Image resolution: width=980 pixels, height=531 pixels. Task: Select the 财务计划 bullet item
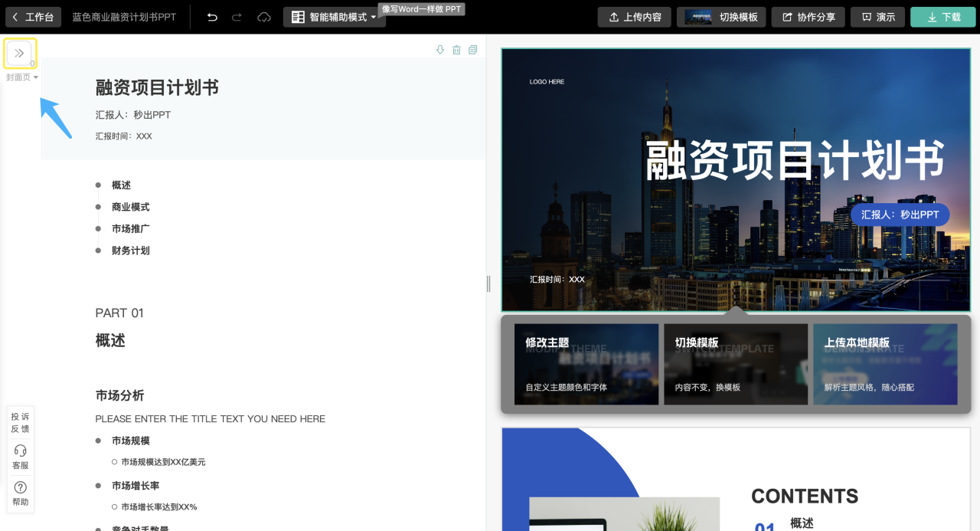click(130, 251)
